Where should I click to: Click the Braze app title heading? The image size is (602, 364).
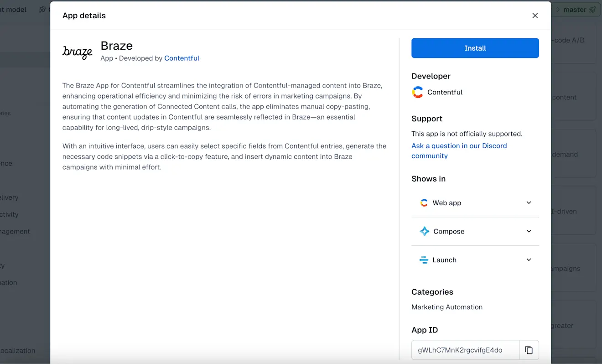(x=117, y=46)
